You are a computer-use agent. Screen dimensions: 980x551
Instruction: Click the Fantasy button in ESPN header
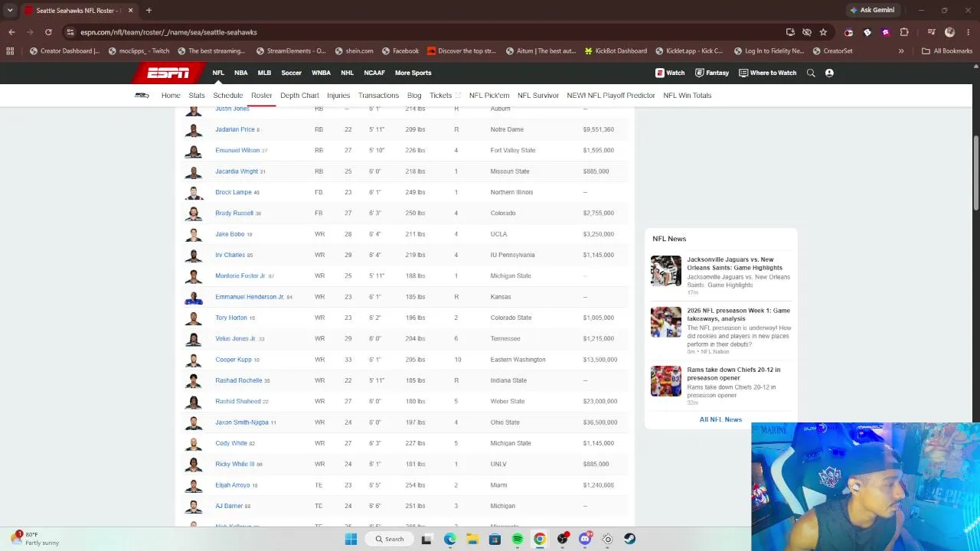tap(712, 73)
